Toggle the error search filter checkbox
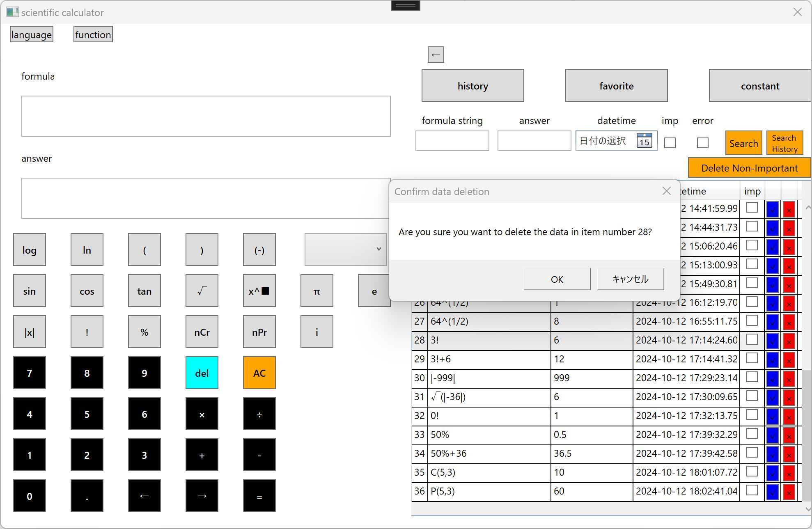812x529 pixels. coord(702,143)
